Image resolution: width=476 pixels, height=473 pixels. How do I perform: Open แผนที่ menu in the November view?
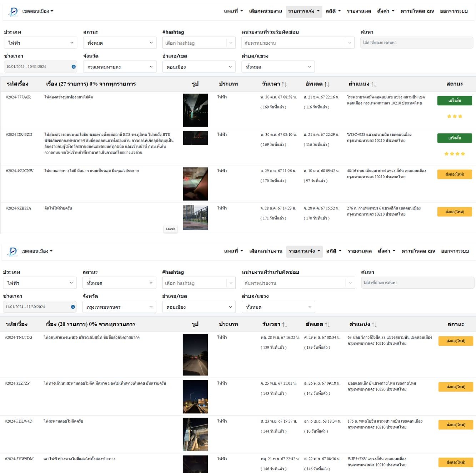(234, 251)
